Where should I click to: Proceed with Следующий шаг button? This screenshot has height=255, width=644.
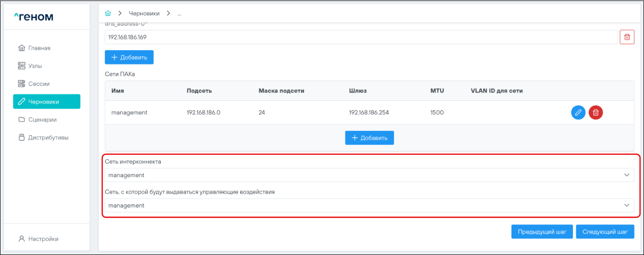(x=605, y=232)
